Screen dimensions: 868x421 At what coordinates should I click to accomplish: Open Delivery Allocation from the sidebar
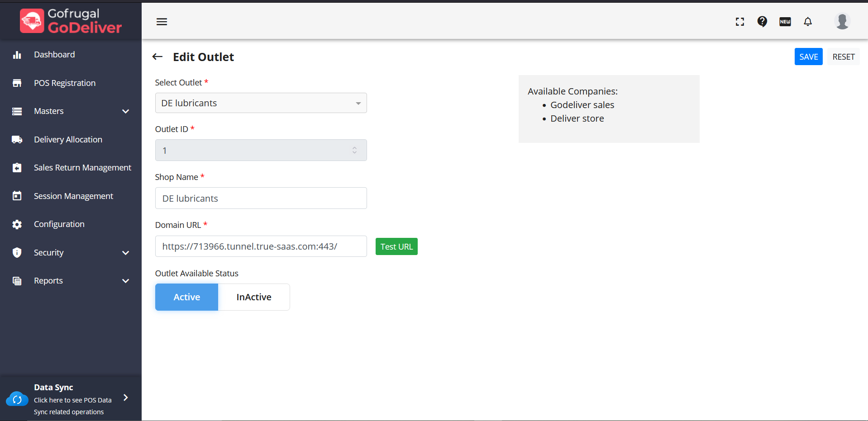pos(68,140)
